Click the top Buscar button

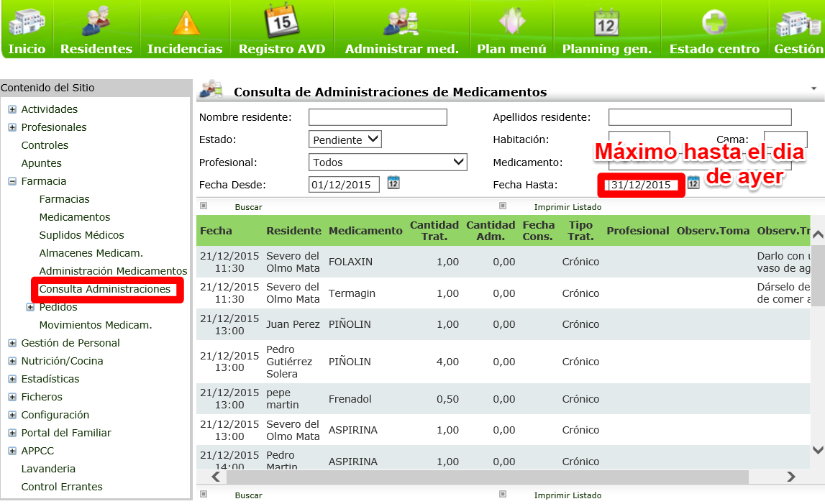[248, 207]
